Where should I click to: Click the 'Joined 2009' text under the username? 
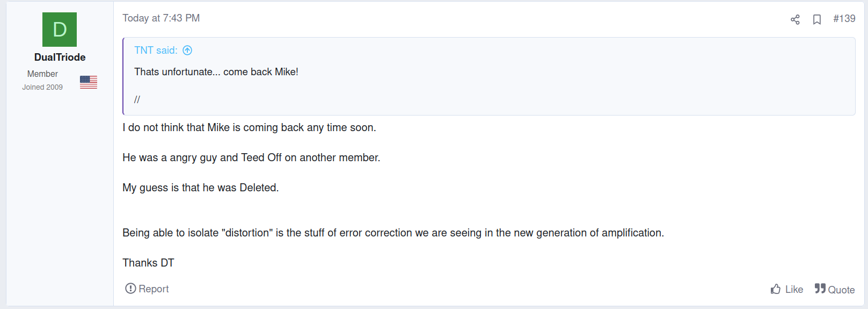click(42, 87)
